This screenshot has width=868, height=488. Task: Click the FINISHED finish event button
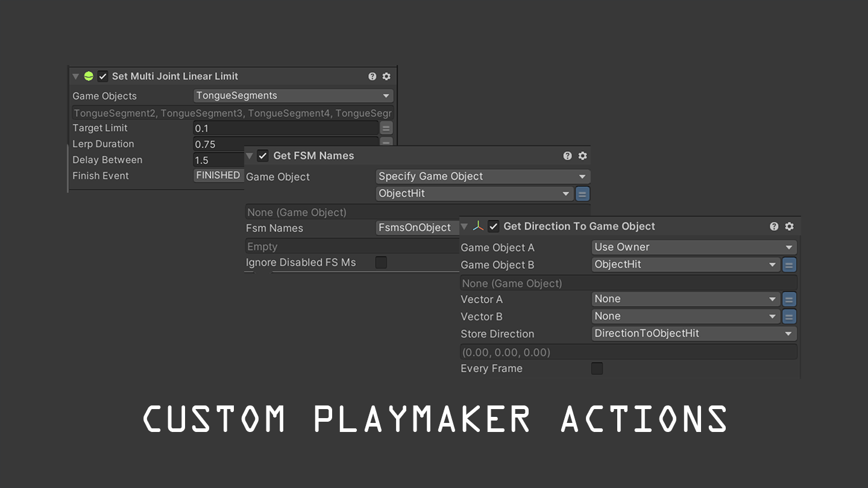pos(218,175)
